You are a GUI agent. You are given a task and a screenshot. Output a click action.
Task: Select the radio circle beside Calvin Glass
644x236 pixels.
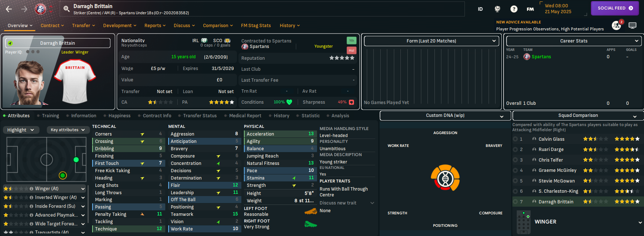[x=515, y=139]
